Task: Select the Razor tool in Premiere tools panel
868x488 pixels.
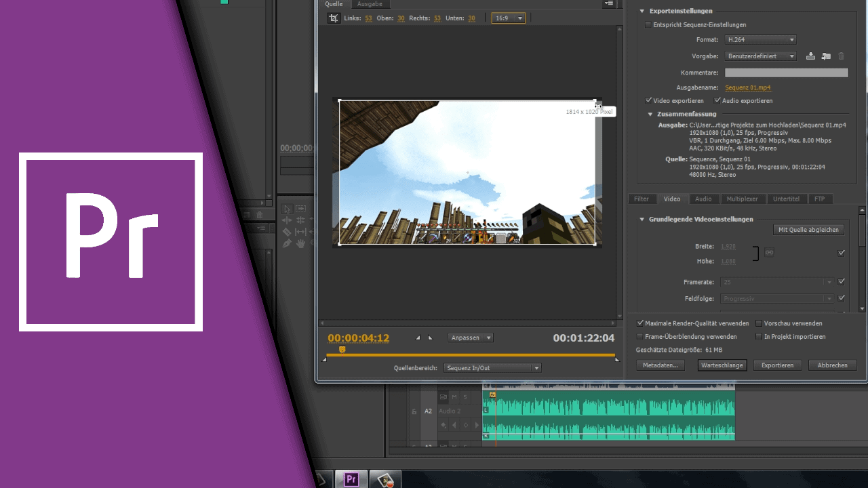Action: (x=287, y=232)
